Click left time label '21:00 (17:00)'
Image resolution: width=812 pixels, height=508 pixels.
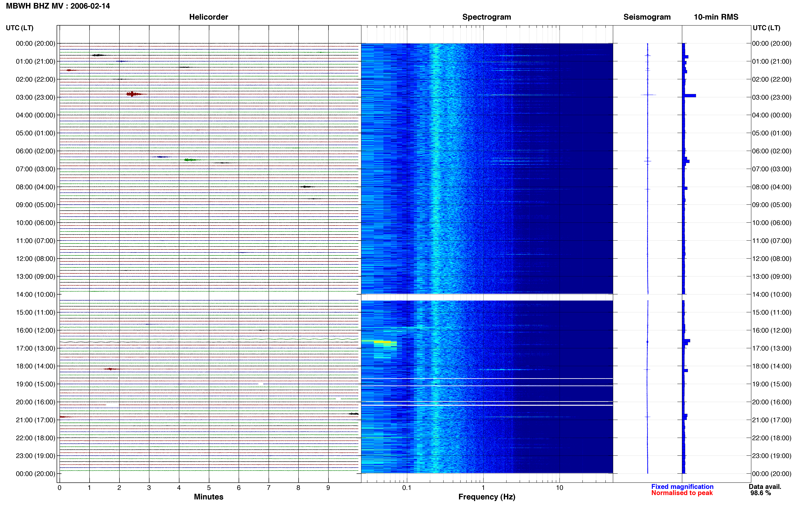[36, 420]
